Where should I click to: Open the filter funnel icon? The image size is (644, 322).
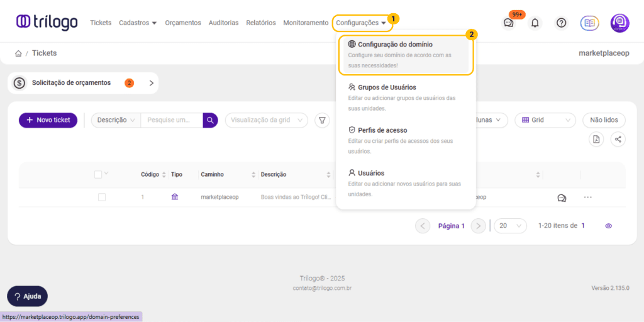point(322,120)
